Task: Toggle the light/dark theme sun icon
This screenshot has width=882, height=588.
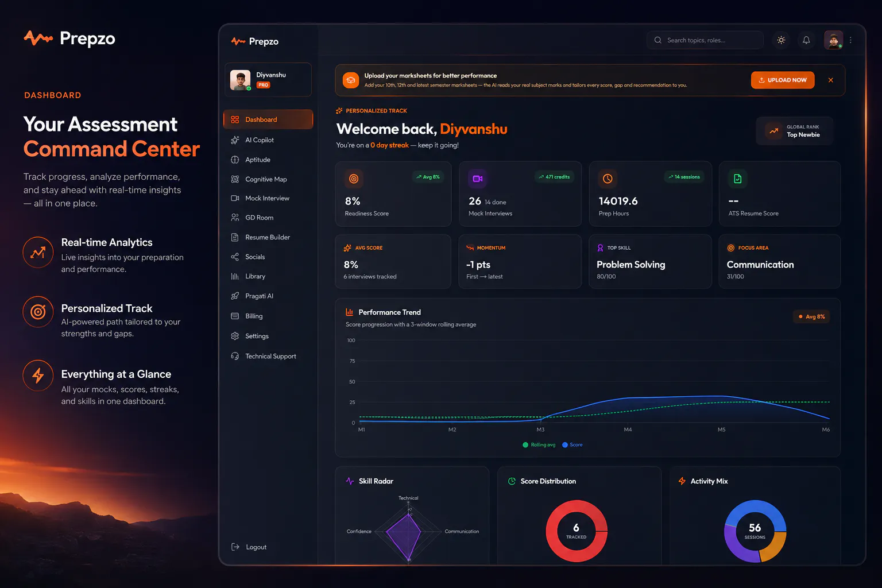Action: pyautogui.click(x=781, y=40)
